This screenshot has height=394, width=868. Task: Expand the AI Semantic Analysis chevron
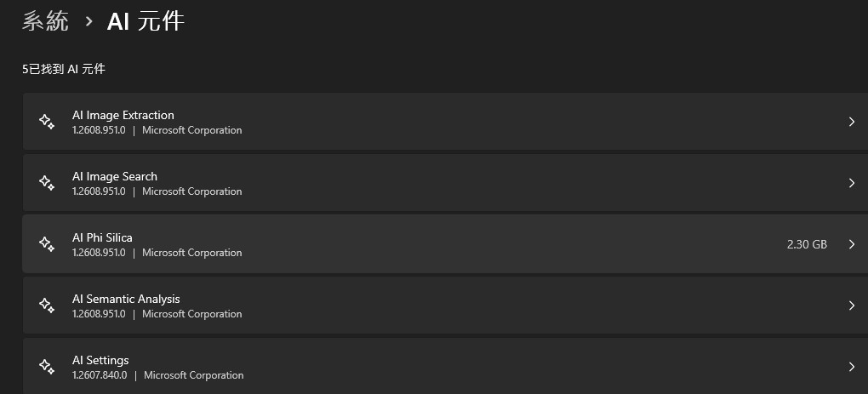point(851,305)
